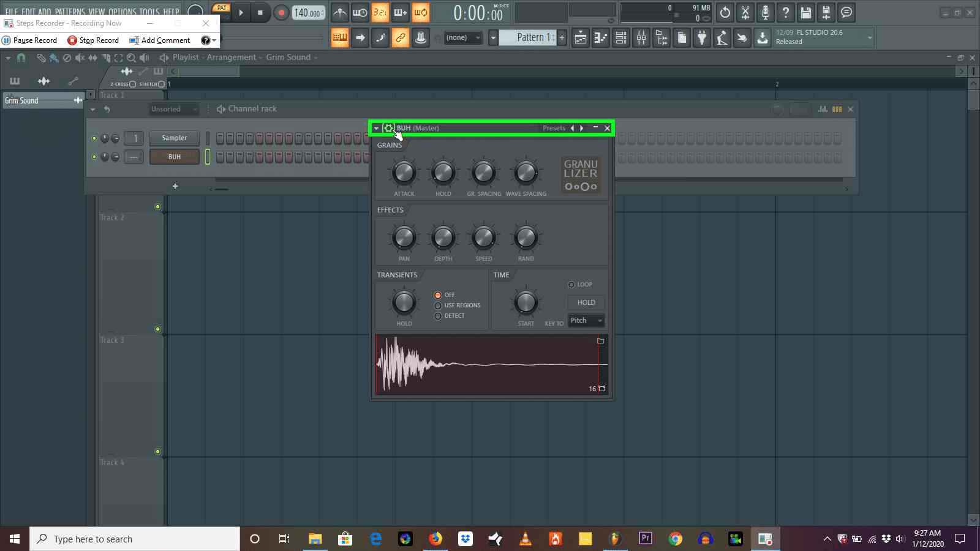
Task: Open the Channel rack toolbar icon
Action: (x=620, y=38)
